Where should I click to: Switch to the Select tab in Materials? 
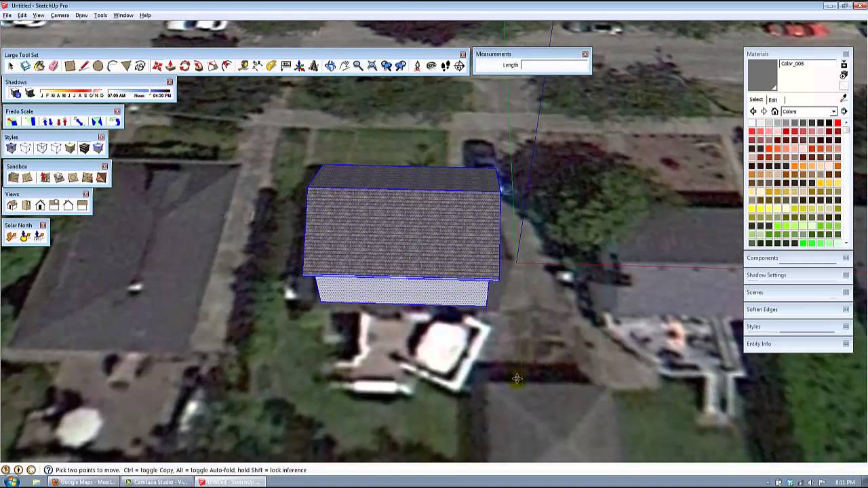756,100
